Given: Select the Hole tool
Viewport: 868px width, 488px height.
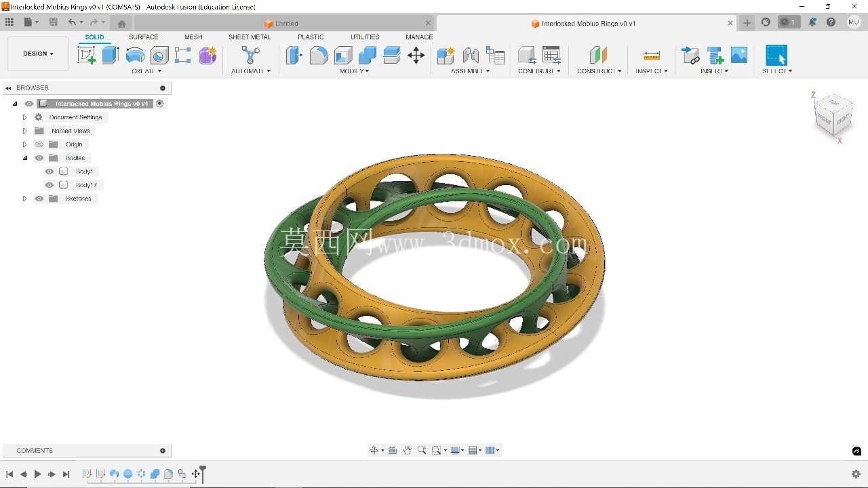Looking at the screenshot, I should click(159, 55).
